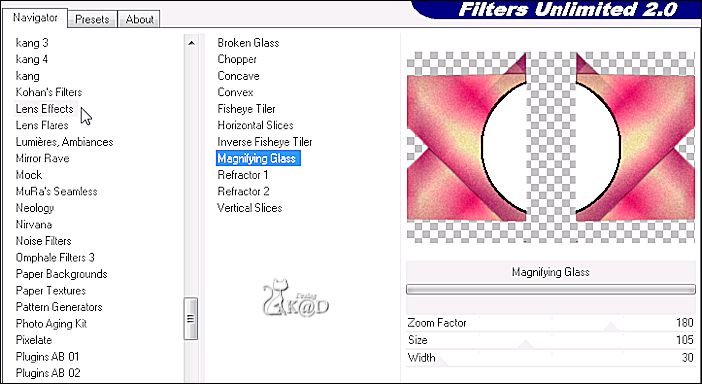Select the Broken Glass filter
Screen dimensions: 702x384
[248, 43]
